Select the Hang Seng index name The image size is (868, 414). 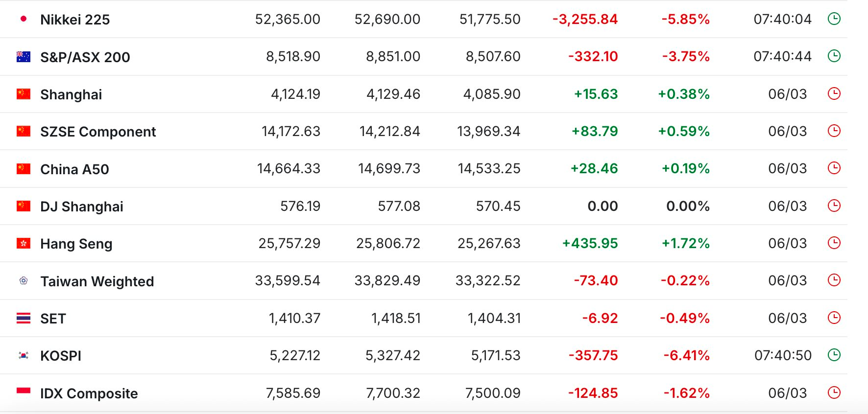76,244
